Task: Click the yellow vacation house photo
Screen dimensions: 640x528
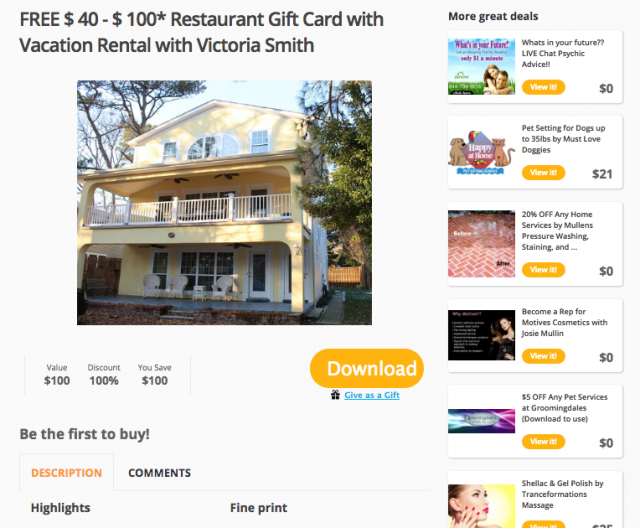Action: (x=224, y=202)
